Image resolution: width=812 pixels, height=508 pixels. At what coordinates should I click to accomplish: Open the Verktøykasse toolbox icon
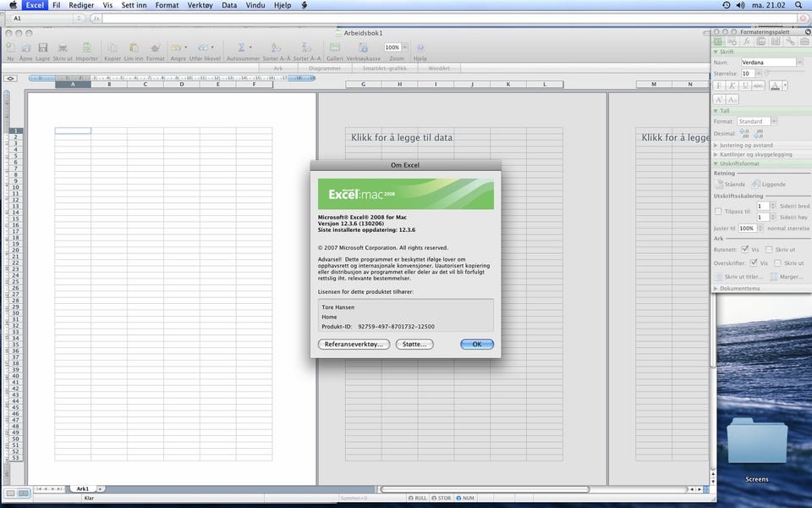tap(364, 47)
